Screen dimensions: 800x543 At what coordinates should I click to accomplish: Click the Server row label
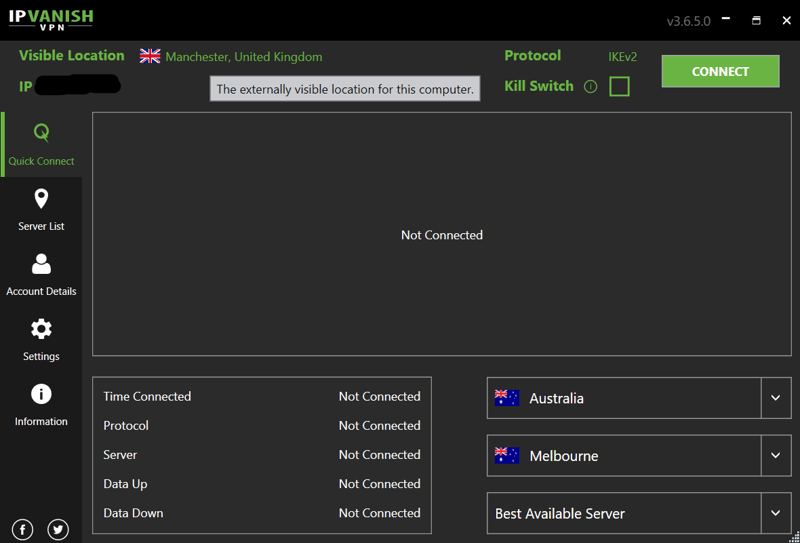[120, 455]
